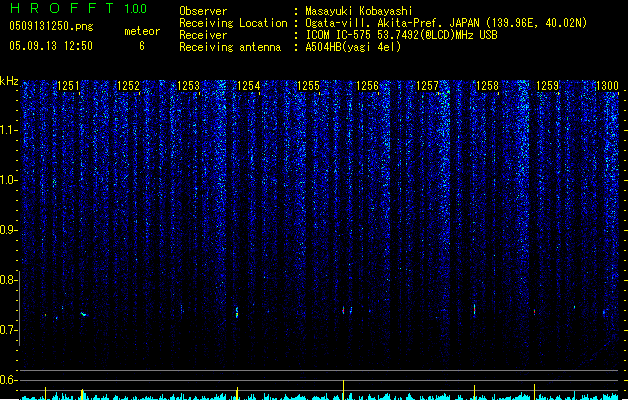Screen dimensions: 629x400
Task: Click the 1259 time marker
Action: coord(547,86)
